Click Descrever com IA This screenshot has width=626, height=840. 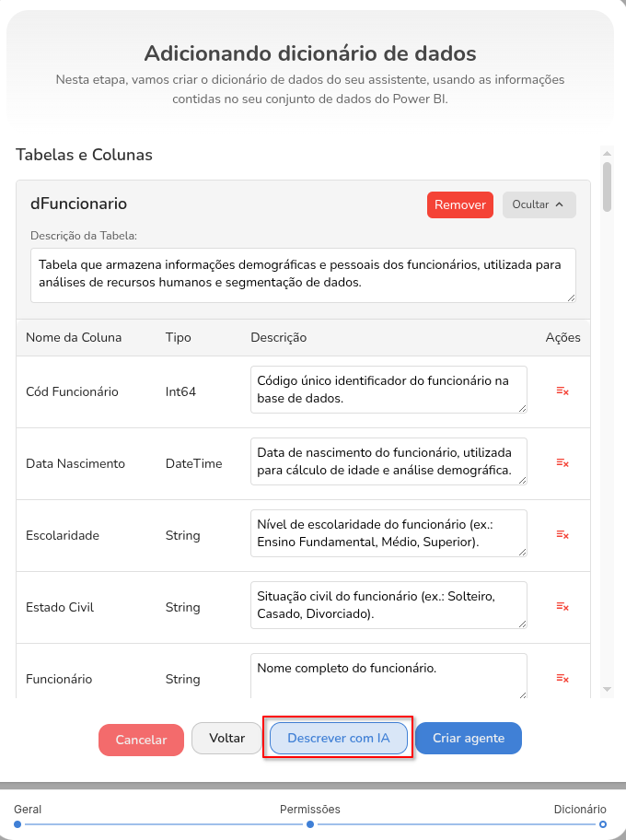(338, 738)
